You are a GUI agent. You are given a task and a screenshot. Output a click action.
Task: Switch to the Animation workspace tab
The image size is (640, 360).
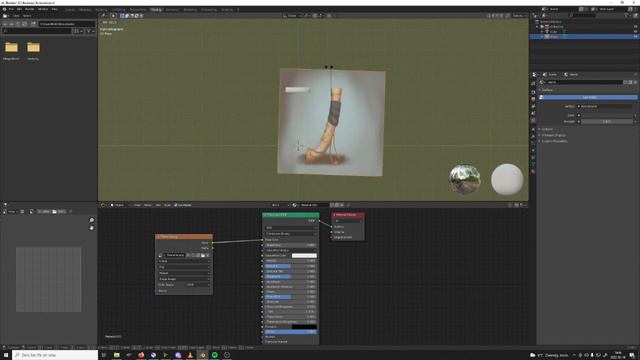click(172, 9)
